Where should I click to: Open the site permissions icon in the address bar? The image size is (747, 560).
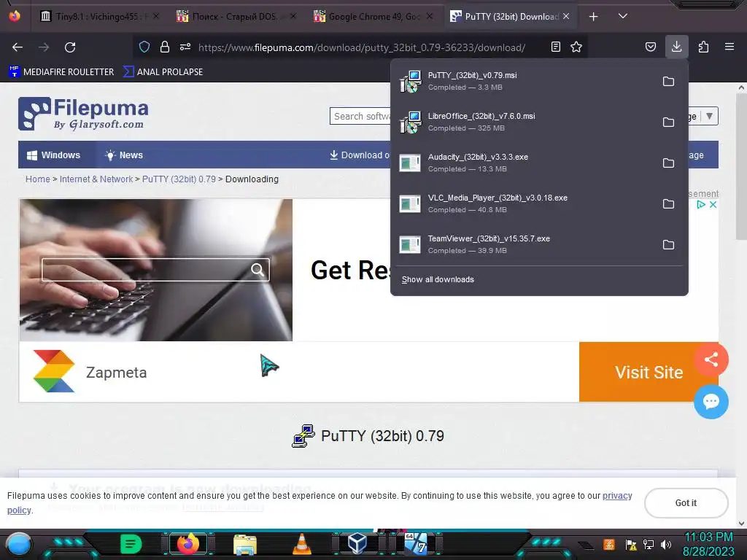(185, 47)
